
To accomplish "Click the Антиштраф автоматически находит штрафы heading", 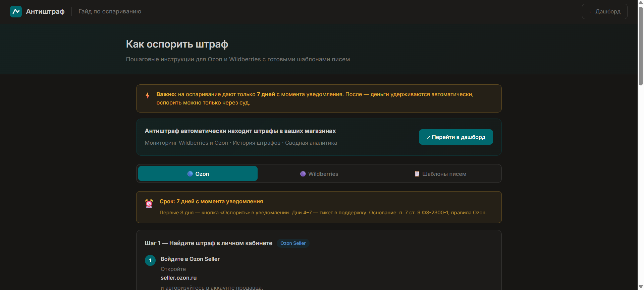I will click(x=240, y=131).
